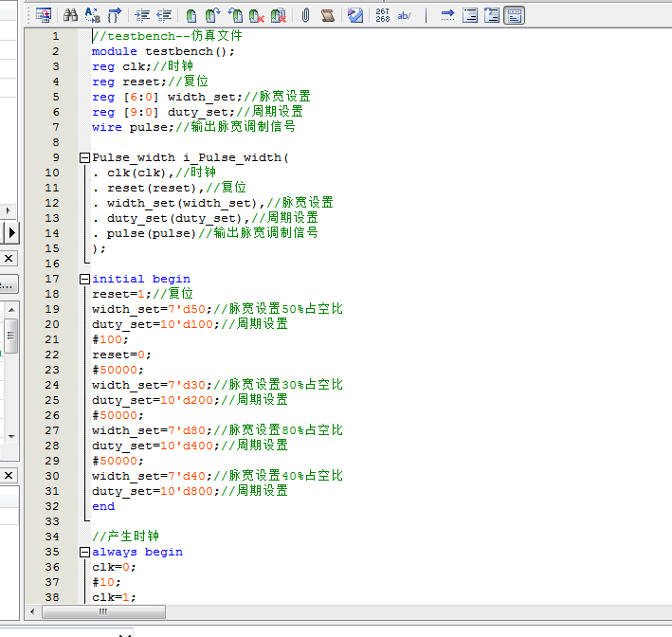Screen dimensions: 672x637
Task: Close the upper left panel with X
Action: pos(9,259)
